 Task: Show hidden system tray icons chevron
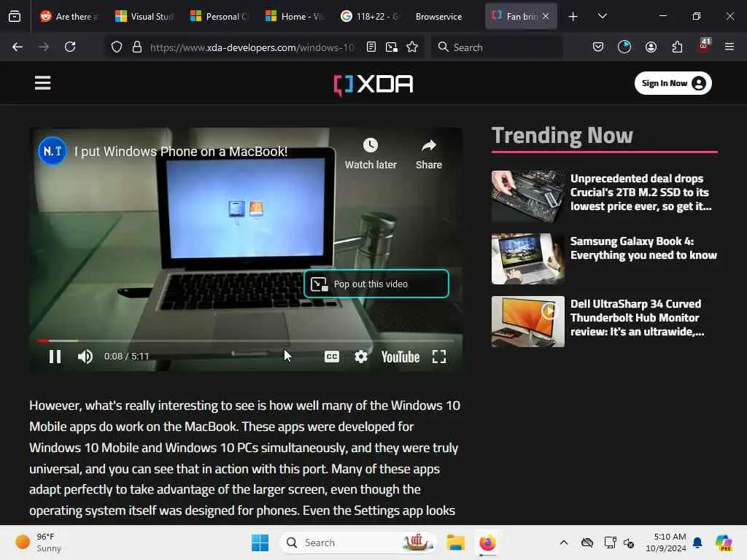564,542
